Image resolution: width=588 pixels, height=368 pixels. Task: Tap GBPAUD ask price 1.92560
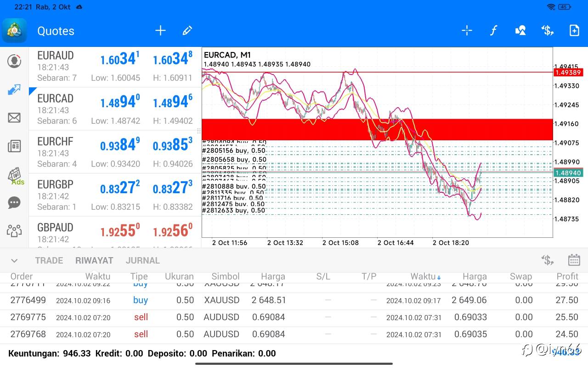coord(173,231)
